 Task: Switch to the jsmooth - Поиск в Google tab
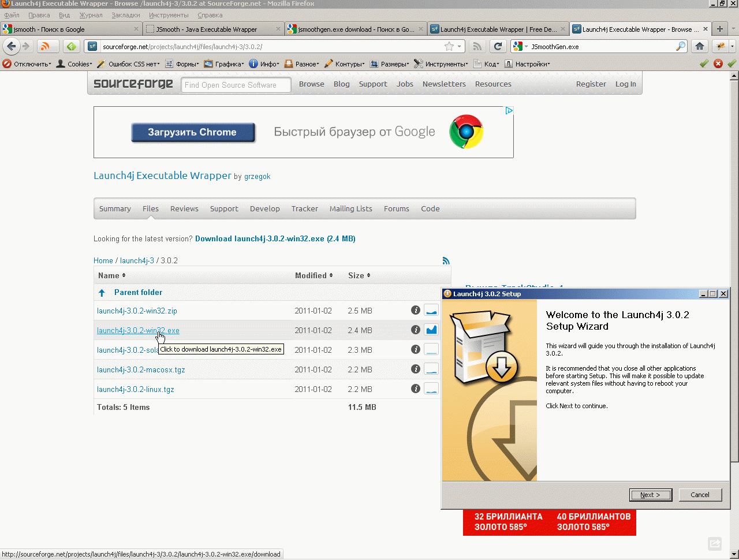pyautogui.click(x=72, y=29)
